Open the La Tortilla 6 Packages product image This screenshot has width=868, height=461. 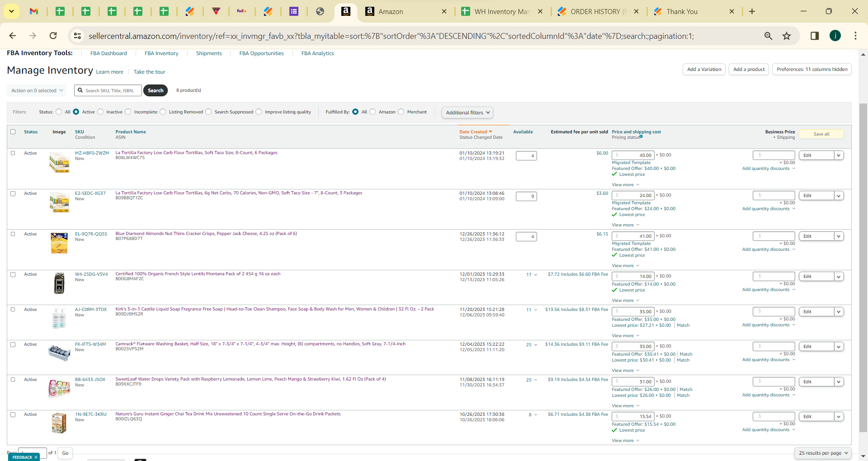[59, 162]
